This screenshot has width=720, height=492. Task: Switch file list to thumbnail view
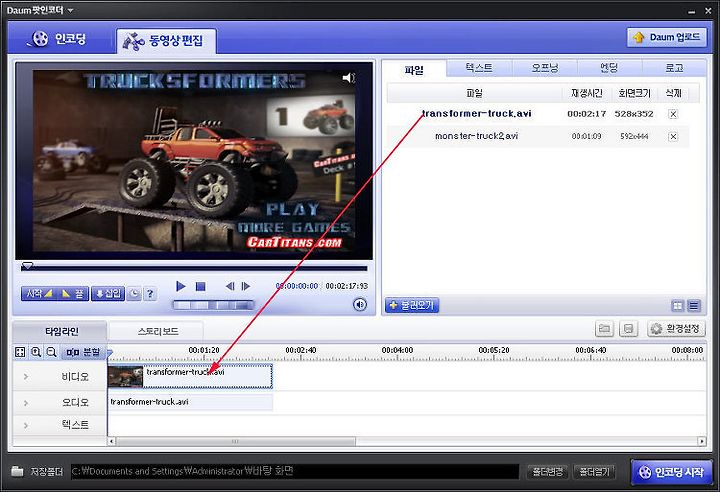point(677,305)
